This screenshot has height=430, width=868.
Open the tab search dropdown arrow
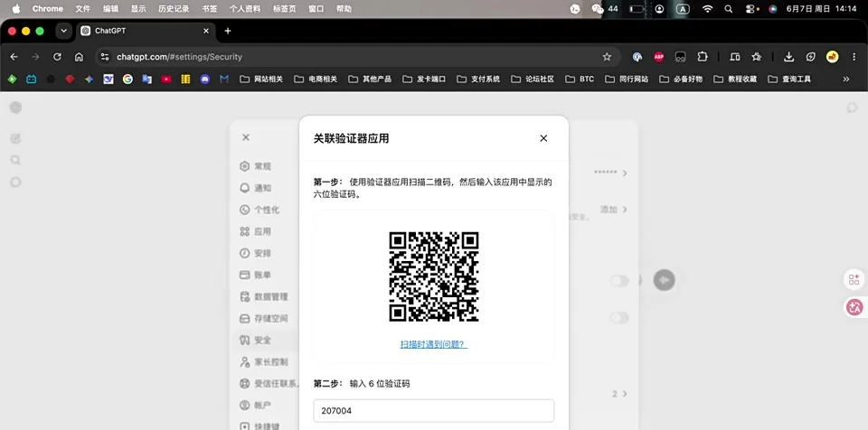click(63, 31)
